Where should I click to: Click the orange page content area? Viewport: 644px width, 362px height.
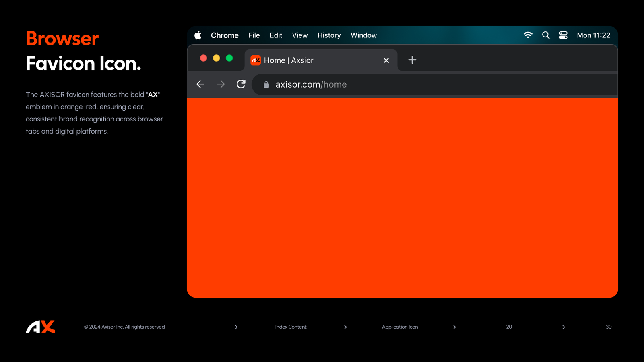coord(402,197)
